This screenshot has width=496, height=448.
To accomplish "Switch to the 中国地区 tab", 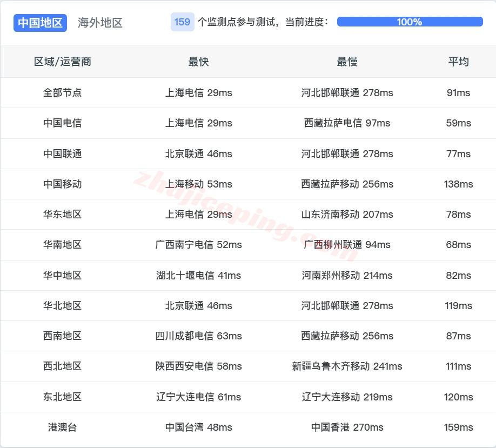I will tap(40, 23).
